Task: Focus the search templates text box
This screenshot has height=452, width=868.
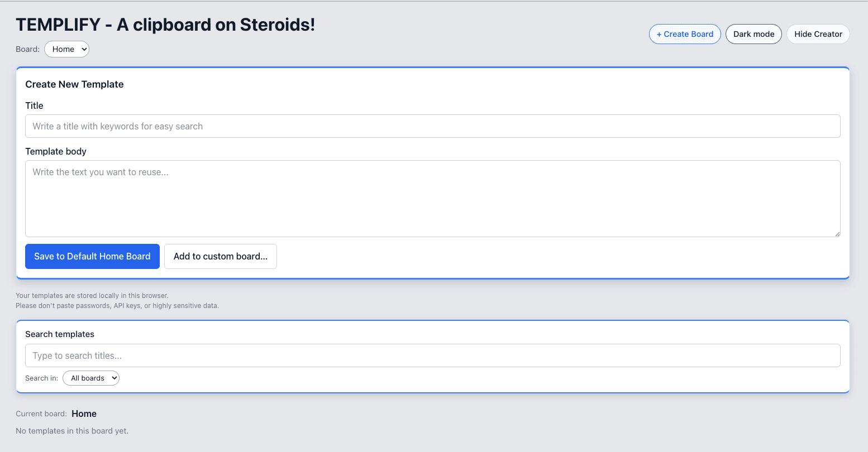Action: pyautogui.click(x=432, y=355)
